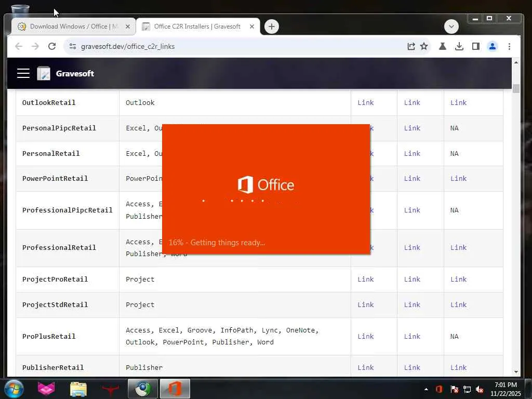Show hidden tray icons arrow
Image resolution: width=532 pixels, height=399 pixels.
(426, 389)
